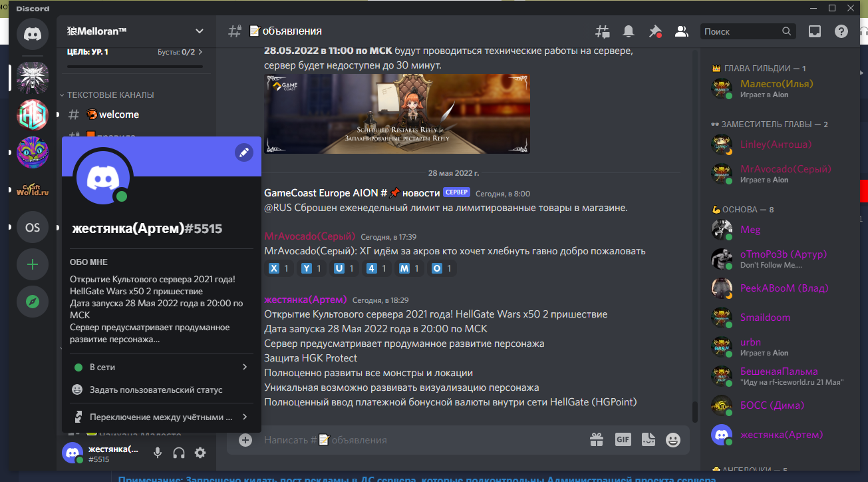Toggle member list visibility

point(681,31)
